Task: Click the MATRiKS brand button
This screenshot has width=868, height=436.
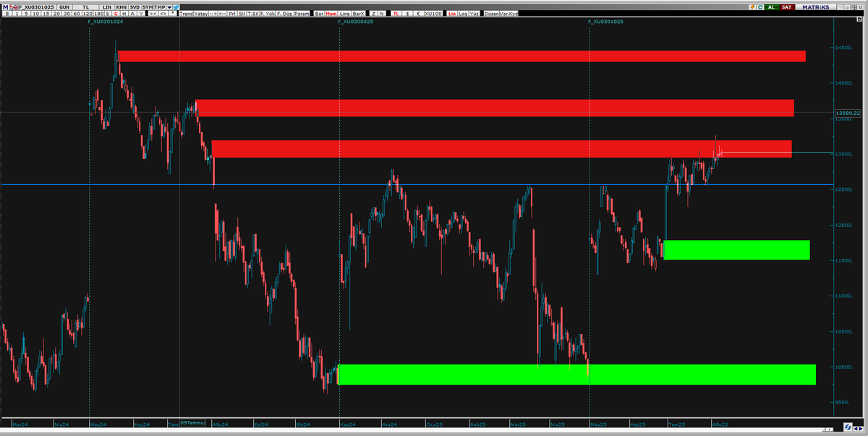Action: point(815,7)
